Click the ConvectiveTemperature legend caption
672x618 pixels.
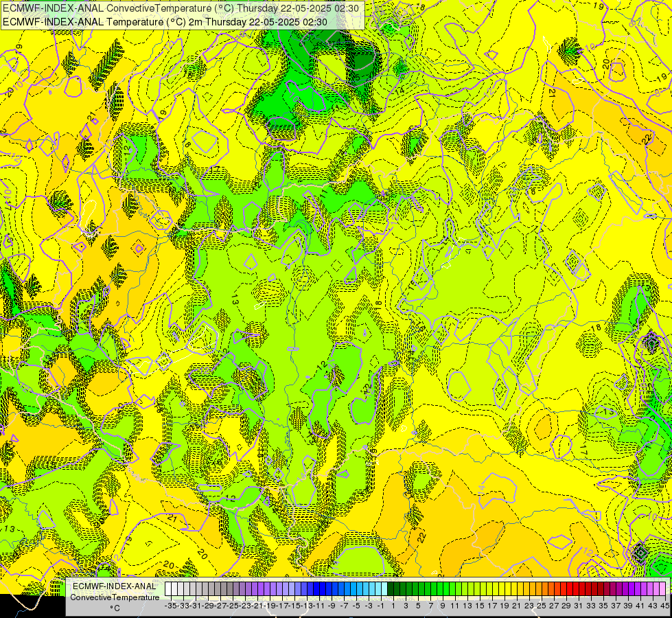coord(115,597)
